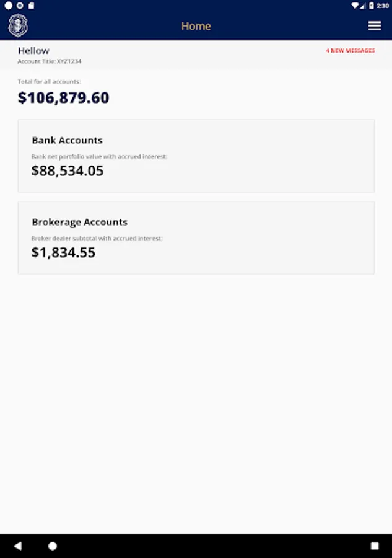The image size is (392, 558).
Task: Tap the Account Title XYZ1234 text
Action: coord(50,61)
